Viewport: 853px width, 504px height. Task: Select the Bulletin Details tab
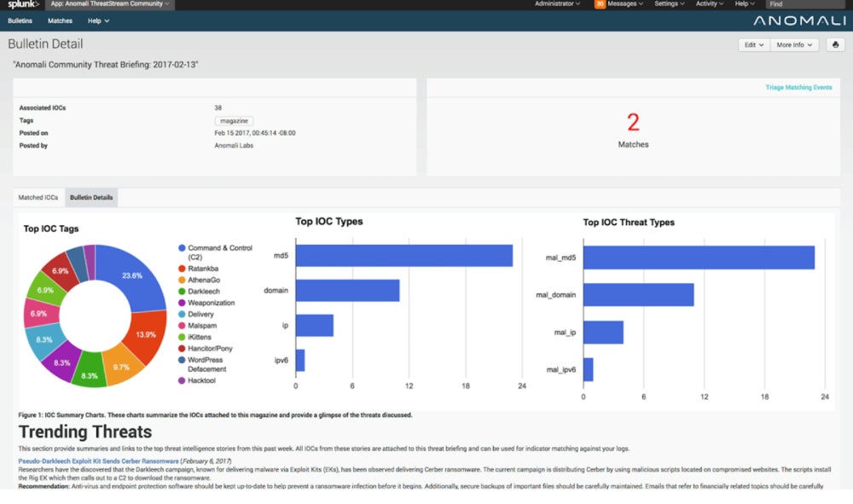(x=90, y=197)
